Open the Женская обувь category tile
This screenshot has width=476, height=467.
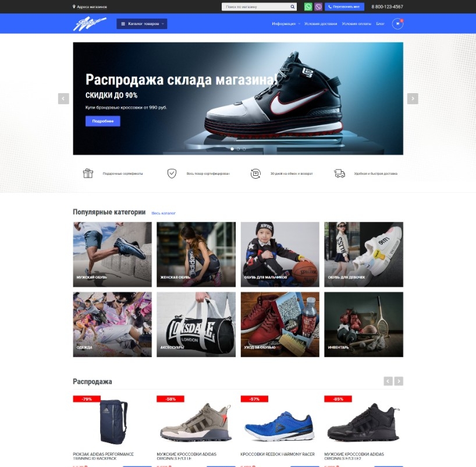pos(196,254)
